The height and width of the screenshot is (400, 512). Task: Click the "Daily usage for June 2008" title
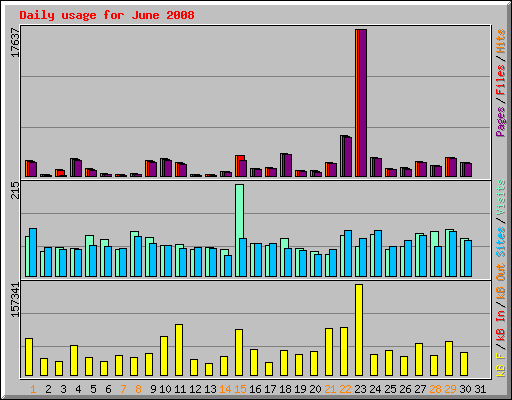(x=107, y=15)
